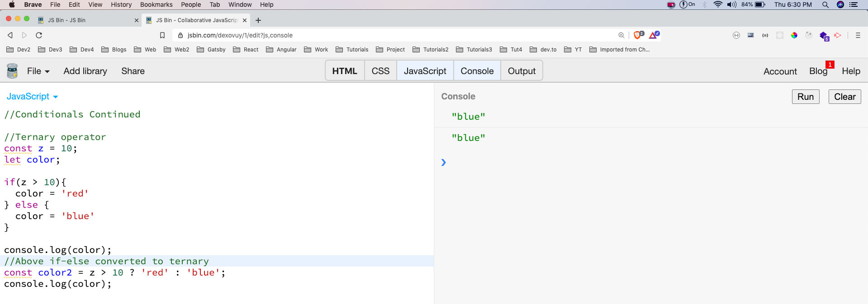This screenshot has width=868, height=304.
Task: Open the Tutorials bookmarks folder
Action: [352, 50]
